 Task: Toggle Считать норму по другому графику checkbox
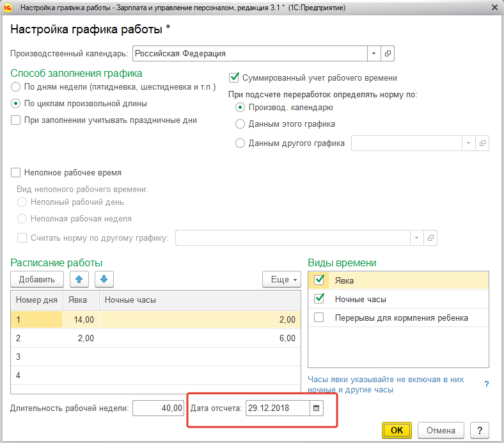[22, 238]
